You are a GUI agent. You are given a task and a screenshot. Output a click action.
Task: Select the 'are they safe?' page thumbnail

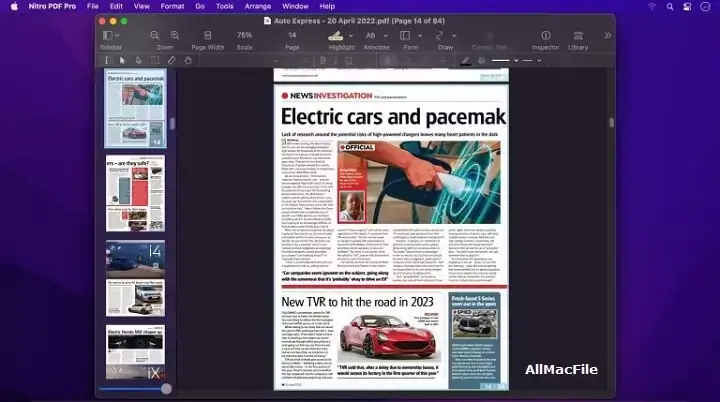(135, 193)
